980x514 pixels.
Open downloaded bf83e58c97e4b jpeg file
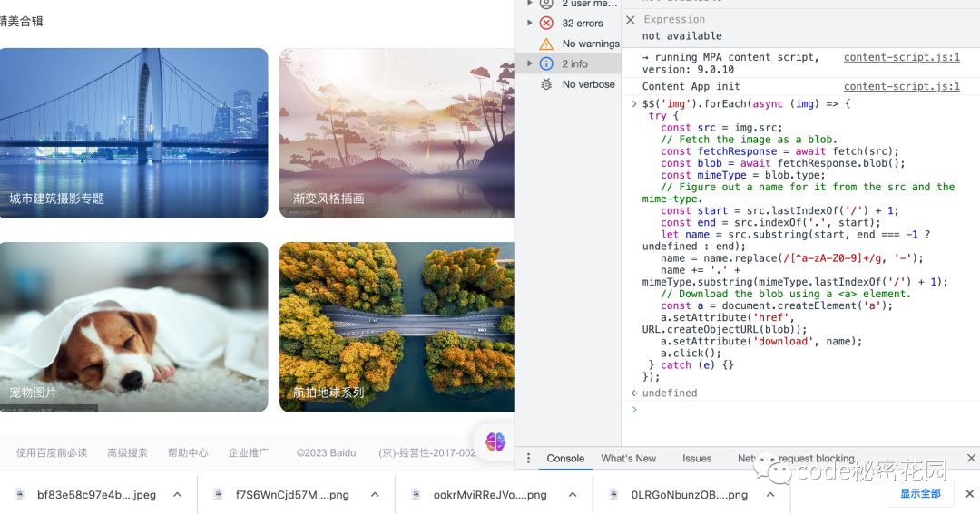coord(96,495)
